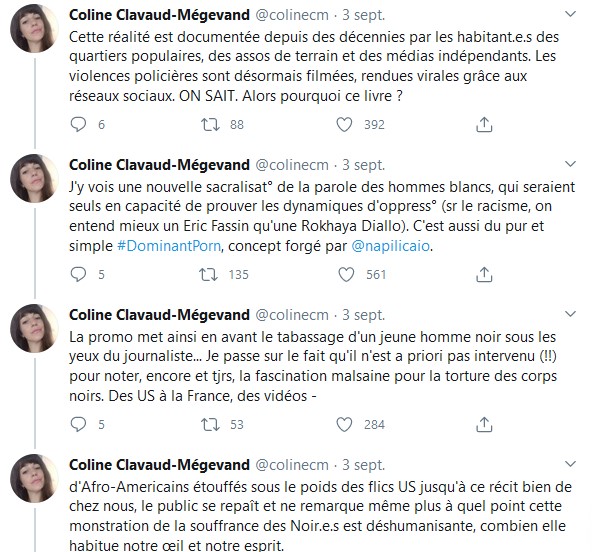The width and height of the screenshot is (592, 552).
Task: Share the tweet about La promo
Action: pos(484,424)
